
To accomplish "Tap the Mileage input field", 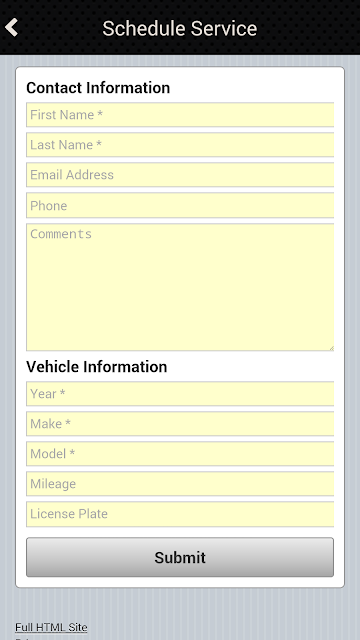I will [x=180, y=484].
